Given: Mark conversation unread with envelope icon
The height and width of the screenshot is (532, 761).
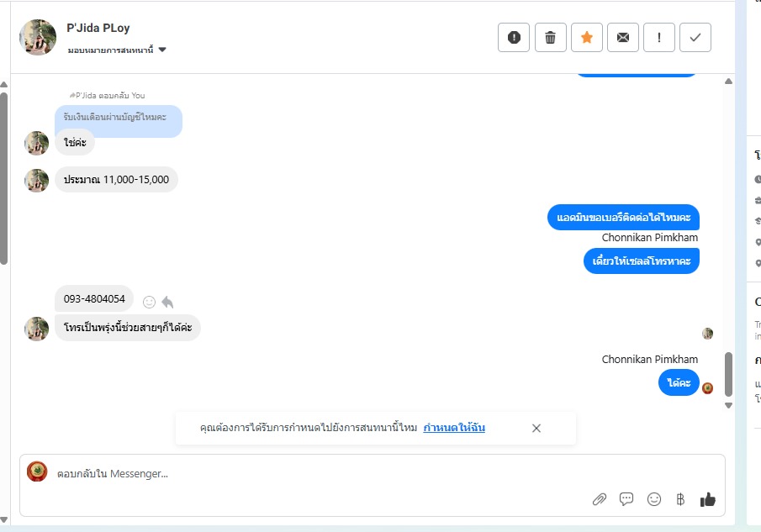Looking at the screenshot, I should (x=623, y=37).
